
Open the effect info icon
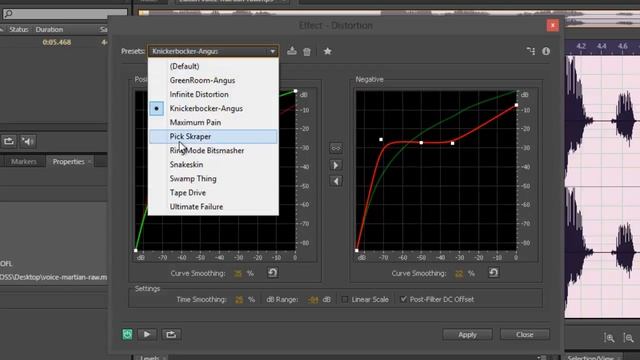(546, 51)
